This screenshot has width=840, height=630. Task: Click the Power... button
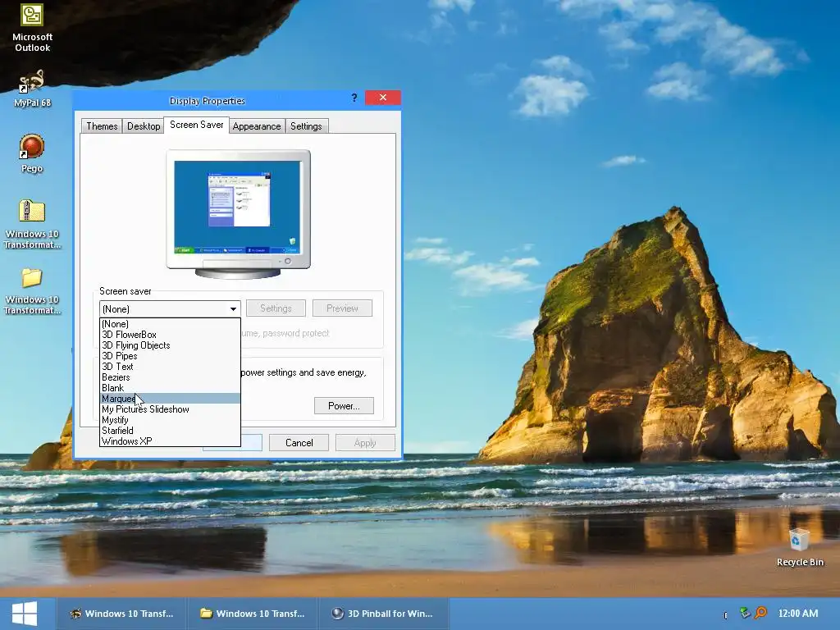pos(344,405)
